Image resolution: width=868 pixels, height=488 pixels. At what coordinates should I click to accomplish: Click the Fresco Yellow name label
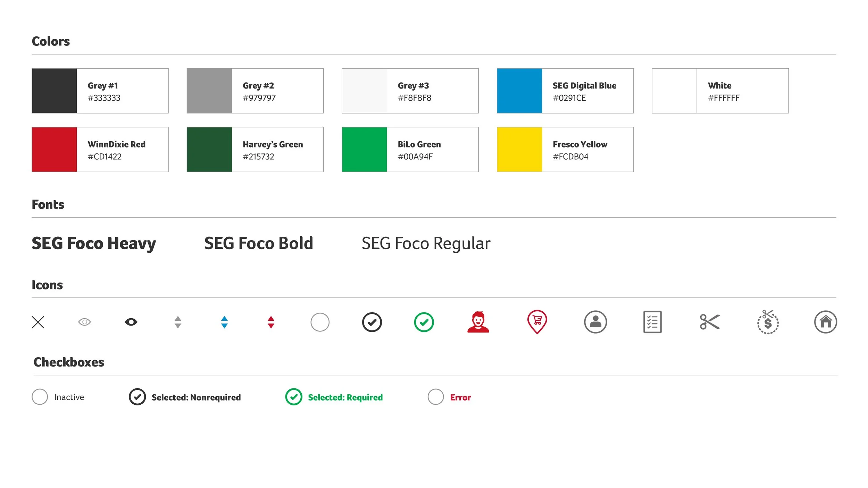(x=580, y=144)
